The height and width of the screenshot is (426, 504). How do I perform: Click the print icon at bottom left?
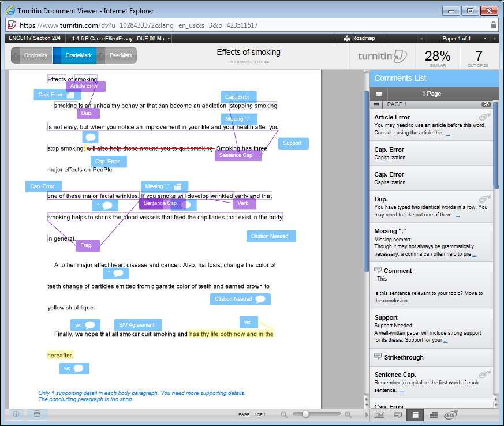(37, 414)
